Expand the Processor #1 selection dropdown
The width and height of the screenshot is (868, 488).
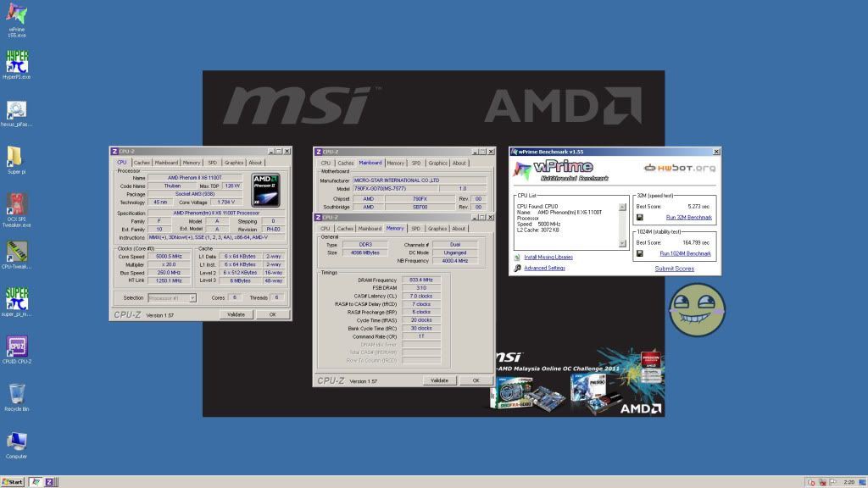pos(172,298)
